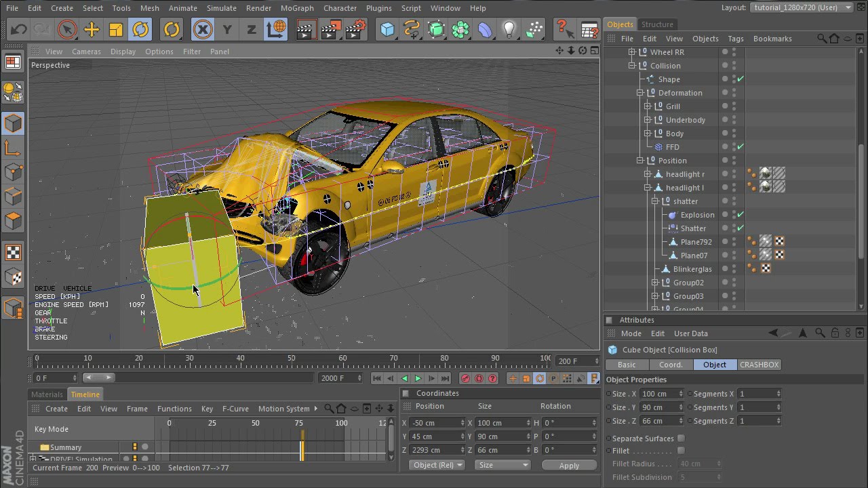Open the Layout dropdown
Screen dimensions: 868x488
[802, 7]
